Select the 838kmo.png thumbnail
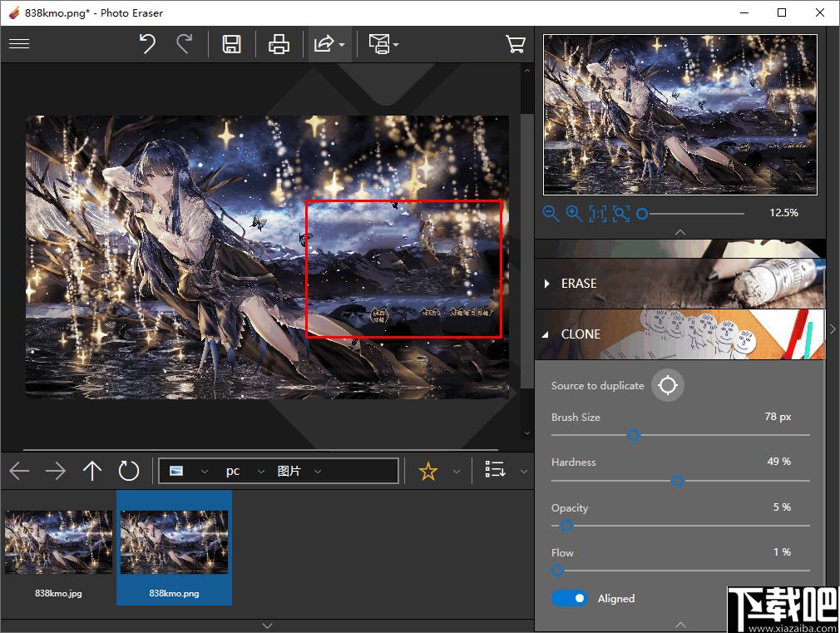The width and height of the screenshot is (840, 633). (x=174, y=542)
